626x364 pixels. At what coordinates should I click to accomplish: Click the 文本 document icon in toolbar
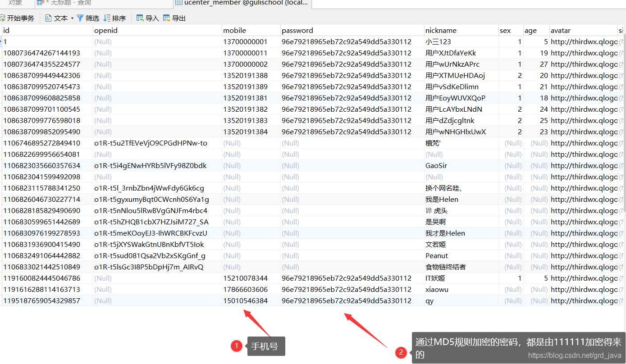(49, 18)
